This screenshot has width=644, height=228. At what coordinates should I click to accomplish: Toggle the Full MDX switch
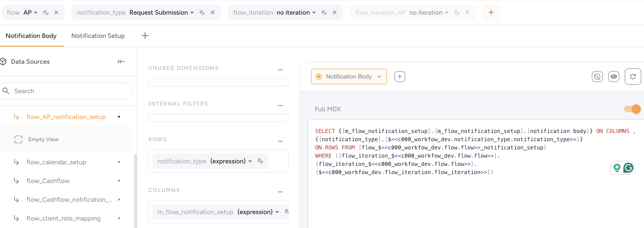pyautogui.click(x=632, y=109)
